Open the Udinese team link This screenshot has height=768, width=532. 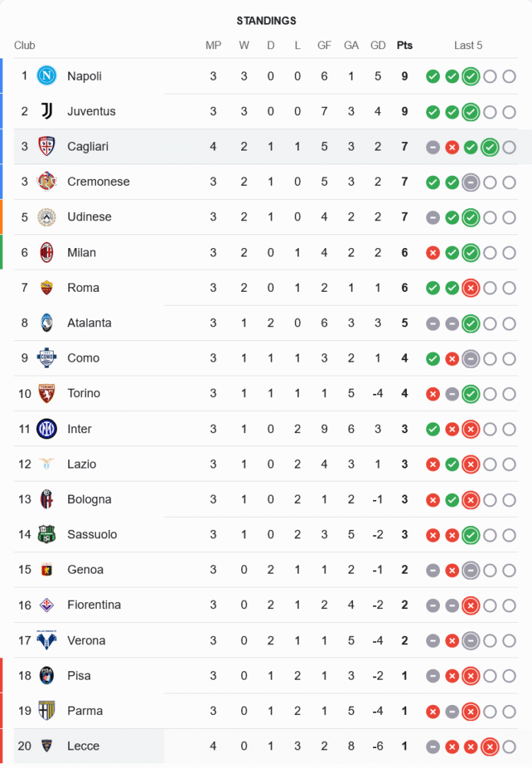pos(89,217)
